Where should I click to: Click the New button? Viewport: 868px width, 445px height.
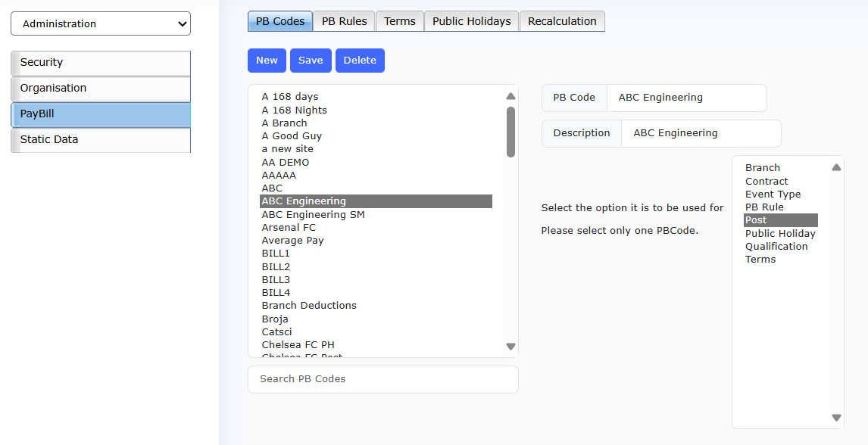[x=267, y=61]
